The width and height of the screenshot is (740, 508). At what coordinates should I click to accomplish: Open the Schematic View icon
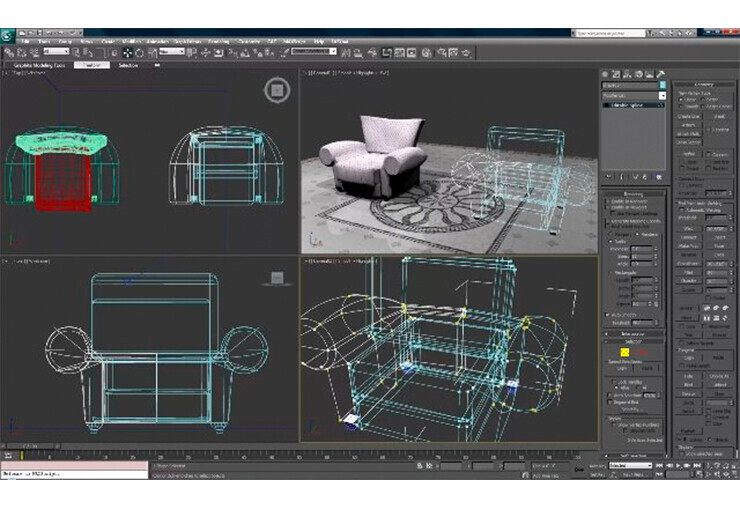coord(411,53)
